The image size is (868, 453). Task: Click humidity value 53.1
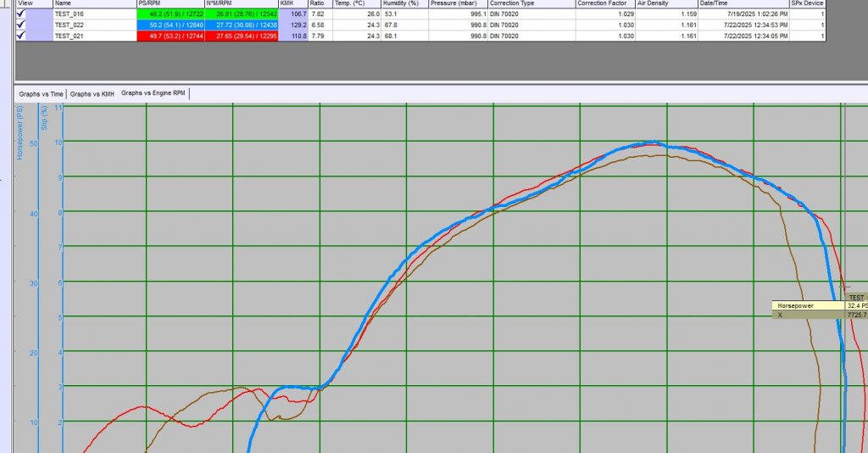(390, 14)
